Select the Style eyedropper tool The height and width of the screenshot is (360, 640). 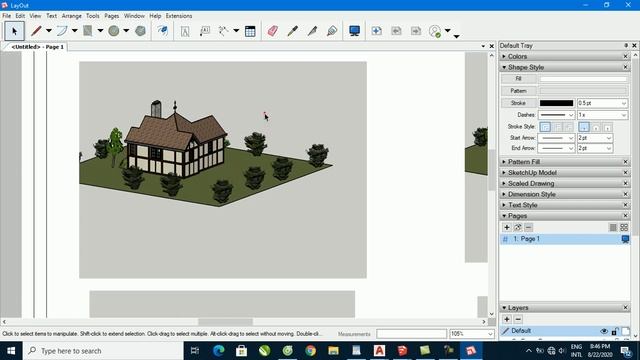pos(292,31)
